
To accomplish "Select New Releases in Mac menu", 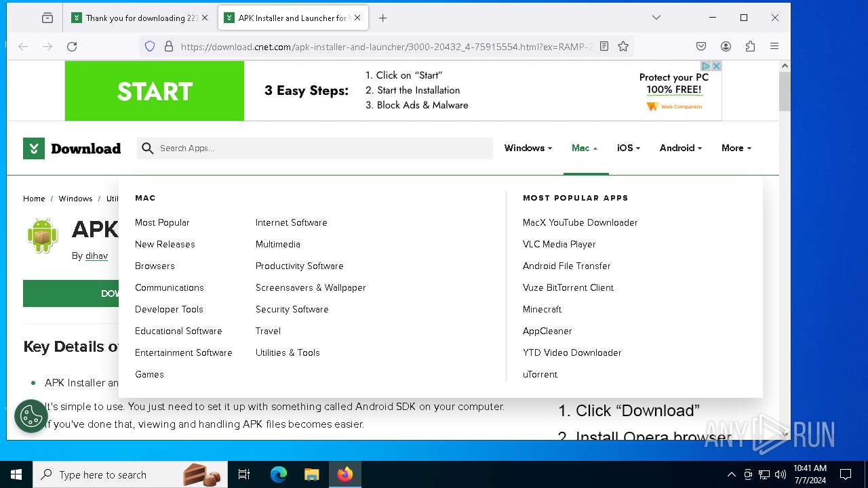I will (165, 244).
